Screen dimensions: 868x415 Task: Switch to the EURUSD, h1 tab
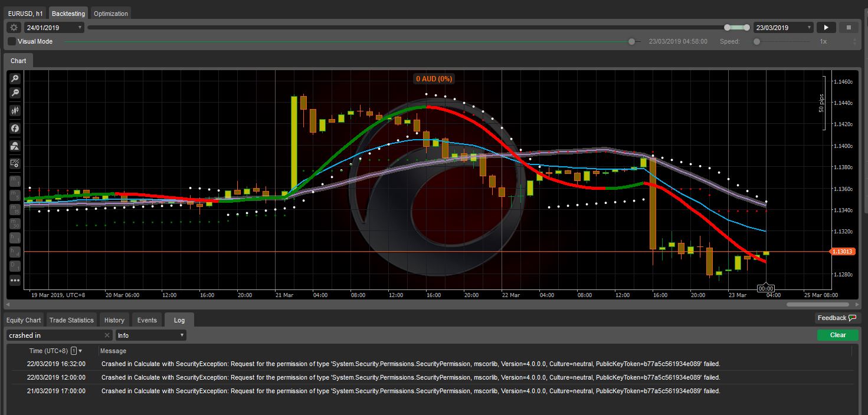tap(25, 13)
